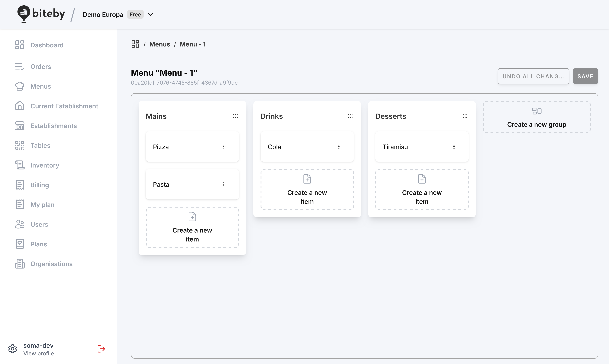Click the biteby logo
The image size is (609, 364).
coord(41,14)
